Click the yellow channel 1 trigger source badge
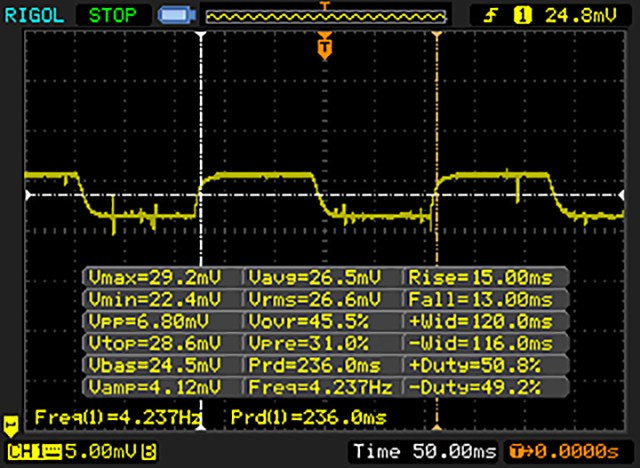The image size is (640, 468). pos(523,16)
